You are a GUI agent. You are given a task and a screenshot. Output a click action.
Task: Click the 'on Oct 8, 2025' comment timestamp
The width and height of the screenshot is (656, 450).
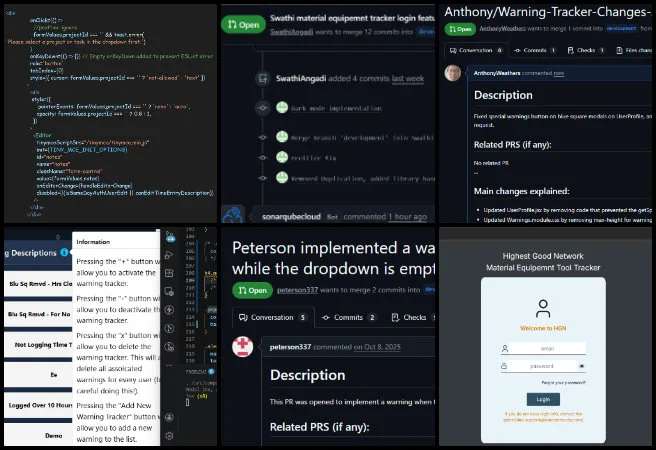(x=377, y=347)
